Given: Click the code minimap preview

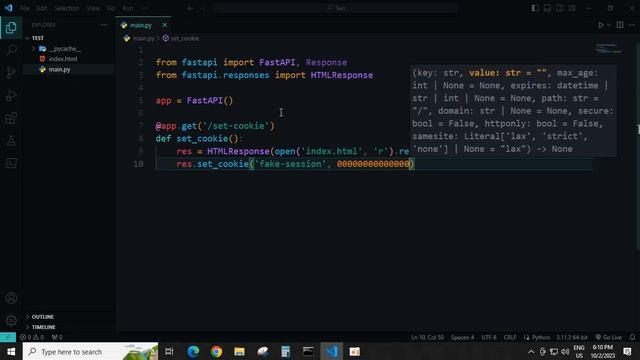Looking at the screenshot, I should click(609, 48).
